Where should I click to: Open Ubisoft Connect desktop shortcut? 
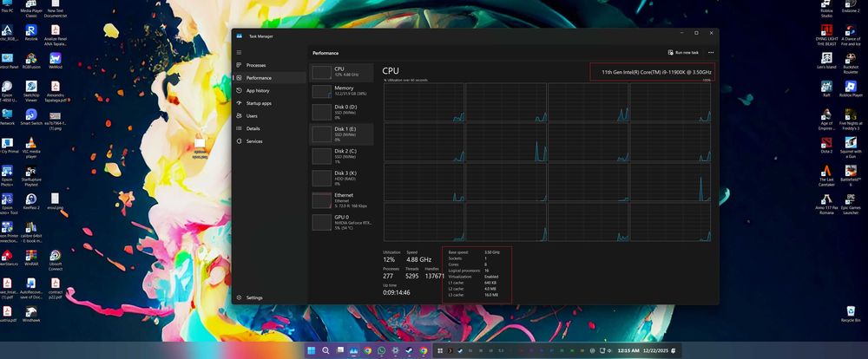coord(56,259)
